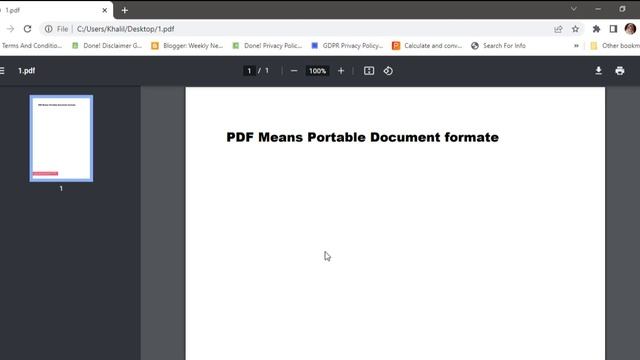Open the Chrome profile avatar

(x=630, y=29)
